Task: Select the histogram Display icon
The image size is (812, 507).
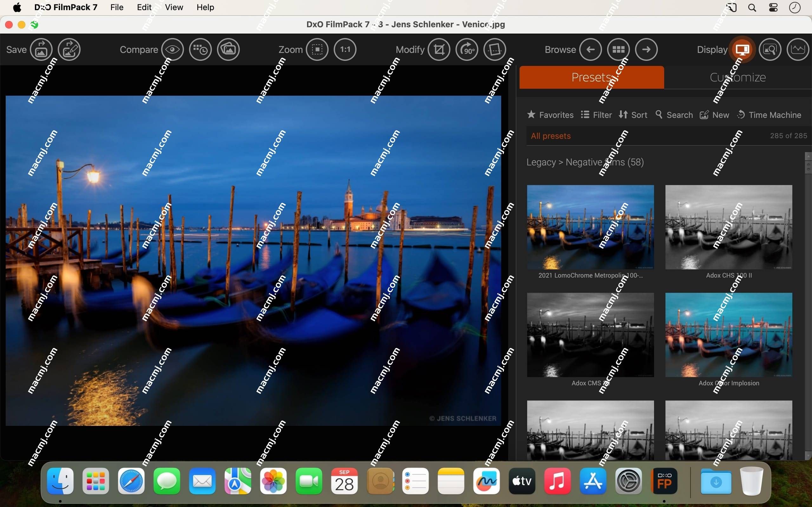Action: pos(796,49)
